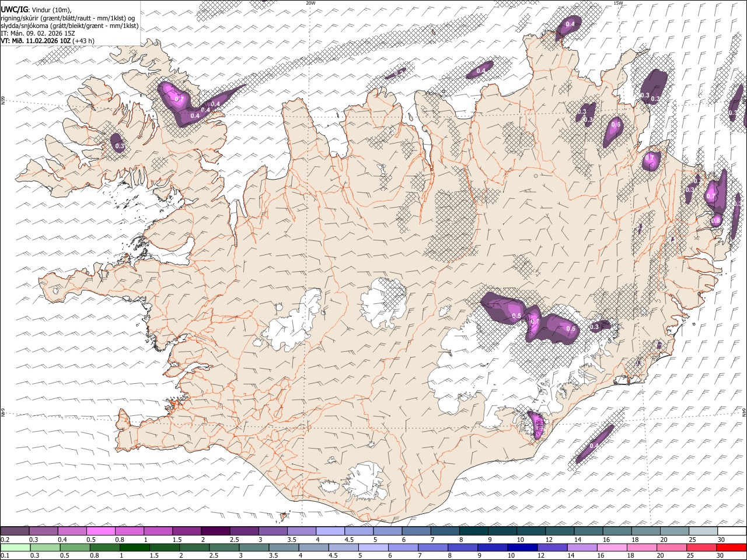Pick the lilac 14 swatch, lower row
Screen dimensions: 747x560
tap(582, 547)
